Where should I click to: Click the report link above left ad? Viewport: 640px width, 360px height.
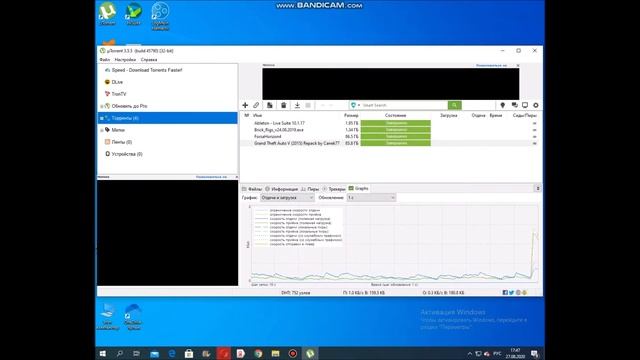[x=211, y=177]
